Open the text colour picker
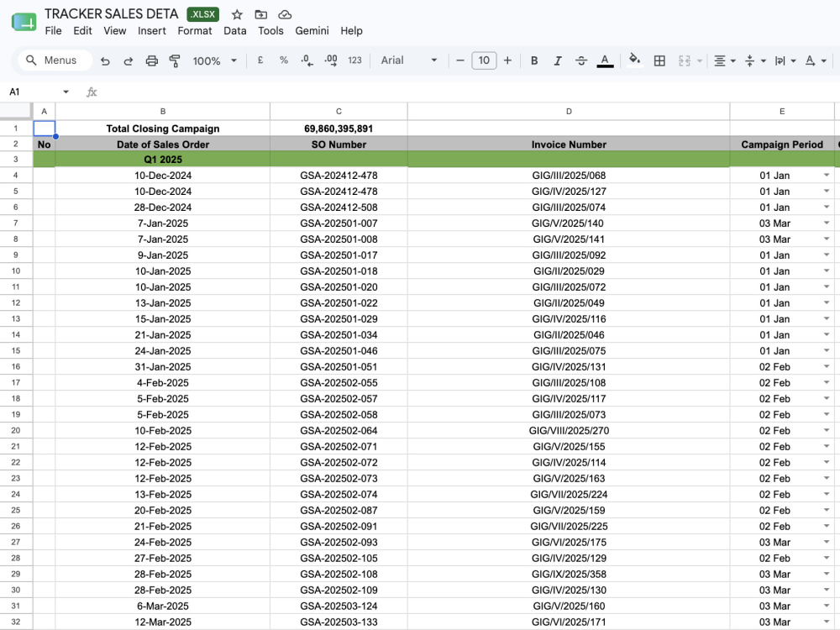 coord(605,60)
